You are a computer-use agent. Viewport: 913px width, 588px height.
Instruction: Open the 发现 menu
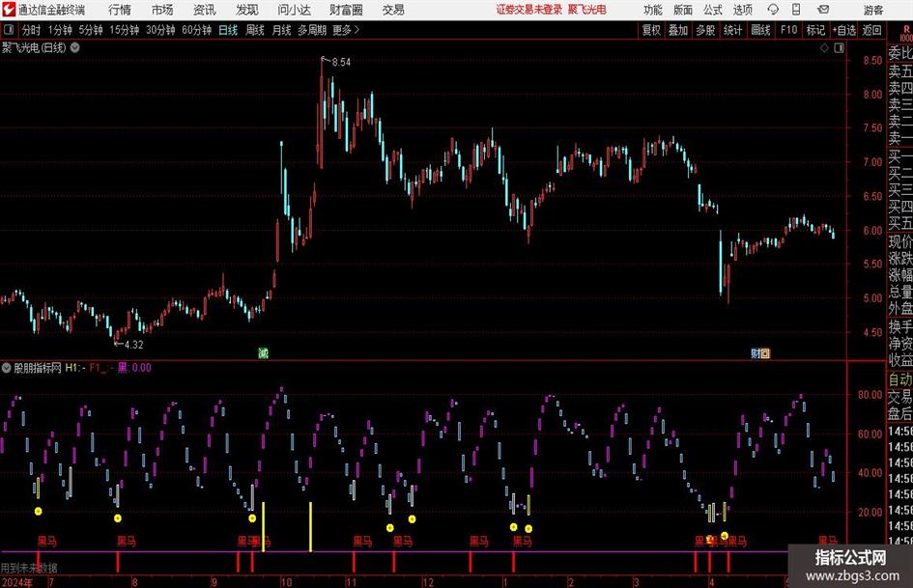[x=247, y=10]
